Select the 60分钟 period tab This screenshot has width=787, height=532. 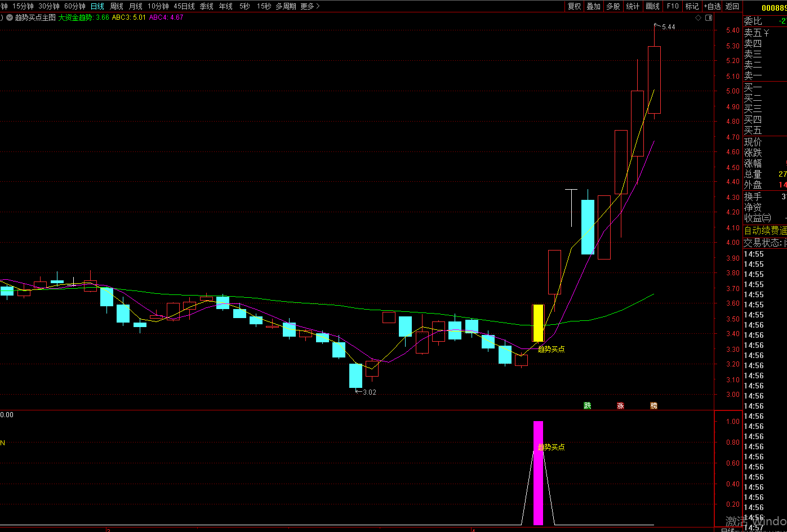[74, 6]
